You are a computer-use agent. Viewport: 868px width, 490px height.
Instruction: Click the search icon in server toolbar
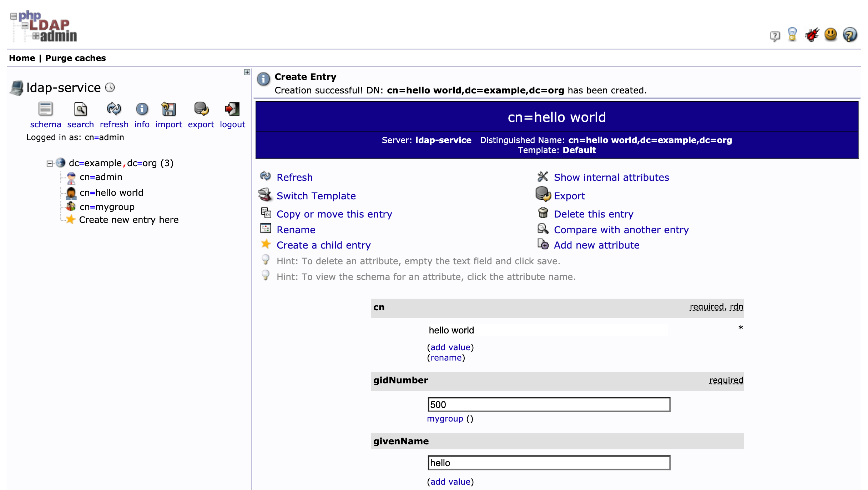(x=80, y=109)
